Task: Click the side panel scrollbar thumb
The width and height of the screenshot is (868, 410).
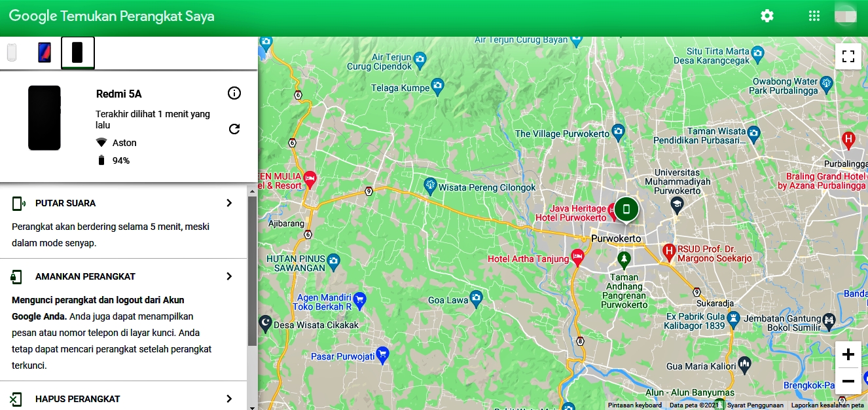Action: [x=252, y=270]
